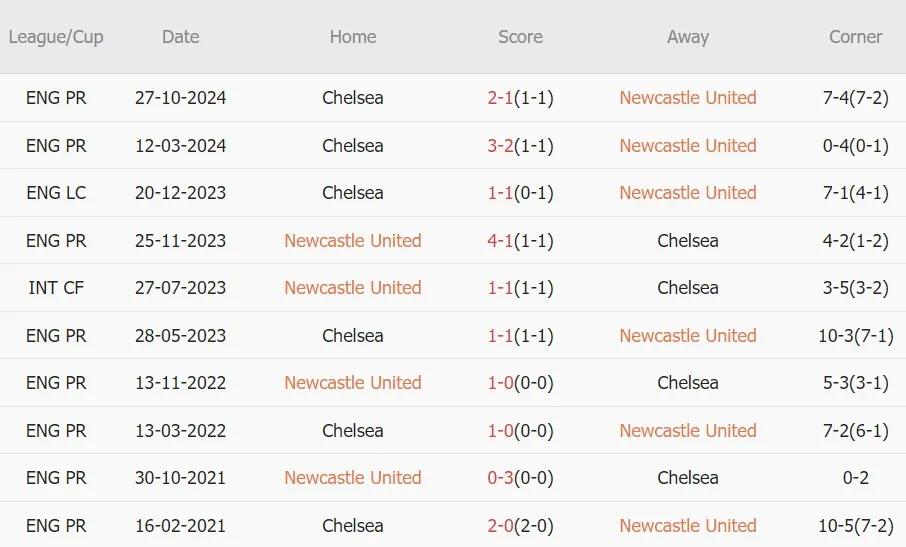Select Chelsea home team on 13-03-2022
This screenshot has height=547, width=906.
click(x=352, y=430)
